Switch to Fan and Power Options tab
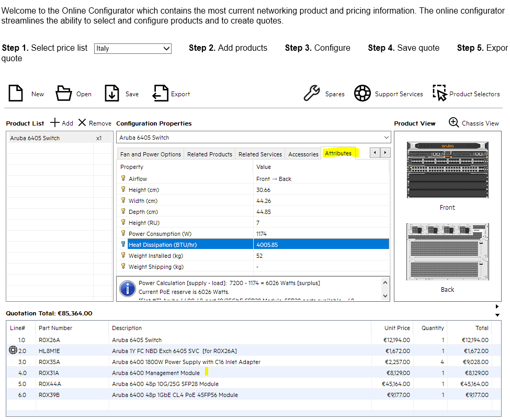 coord(150,154)
